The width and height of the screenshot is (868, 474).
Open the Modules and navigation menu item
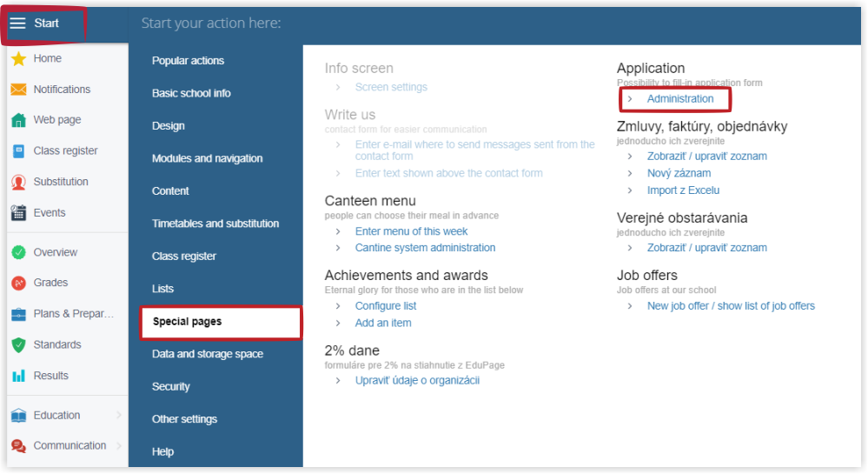(207, 158)
